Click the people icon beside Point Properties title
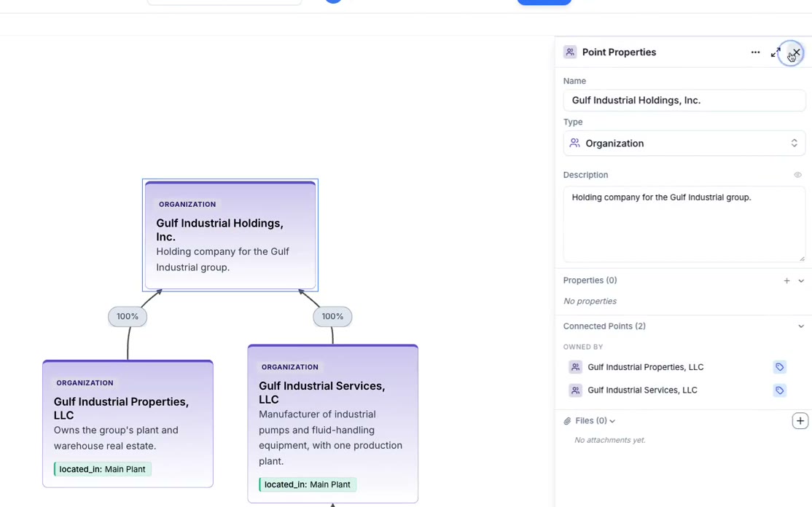This screenshot has width=812, height=507. point(570,52)
